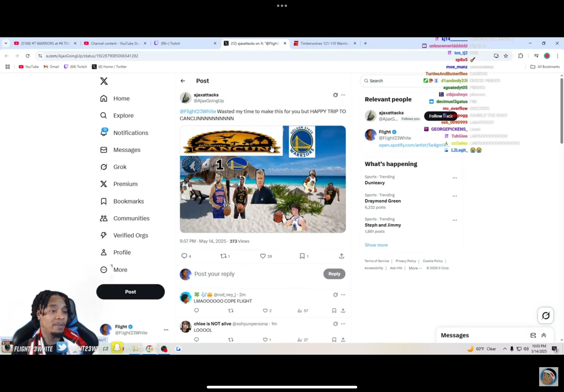The image size is (564, 392).
Task: Bookmark the ajaxattacks post
Action: [302, 256]
